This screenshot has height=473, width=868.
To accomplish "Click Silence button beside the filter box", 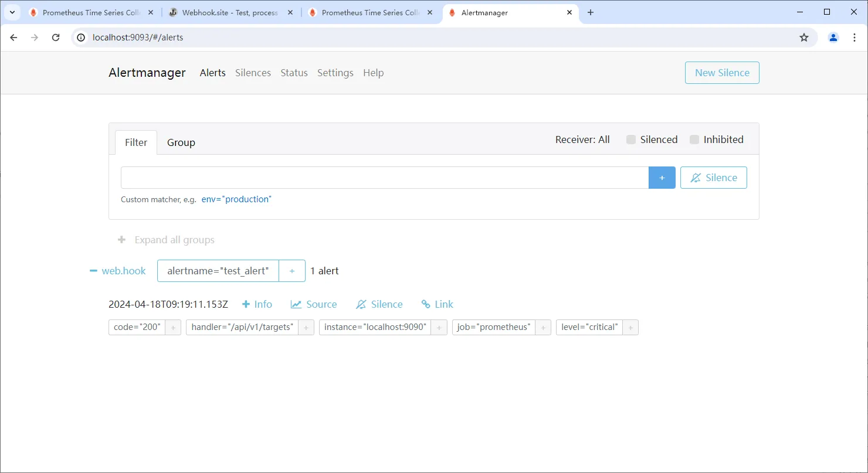I will tap(714, 178).
